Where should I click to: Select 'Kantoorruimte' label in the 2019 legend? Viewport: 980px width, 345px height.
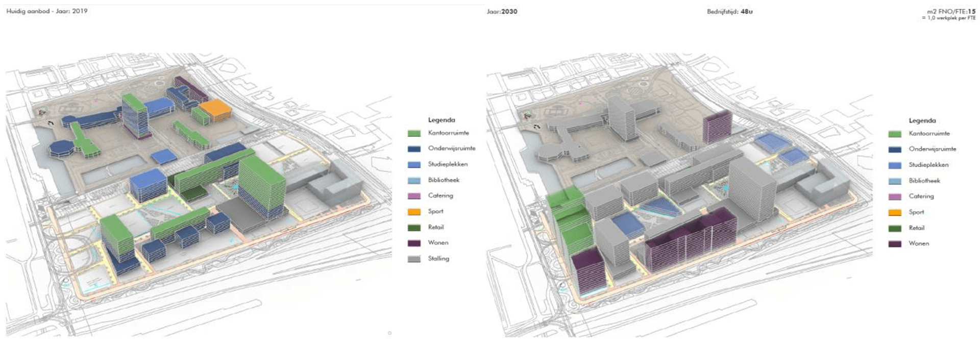448,133
